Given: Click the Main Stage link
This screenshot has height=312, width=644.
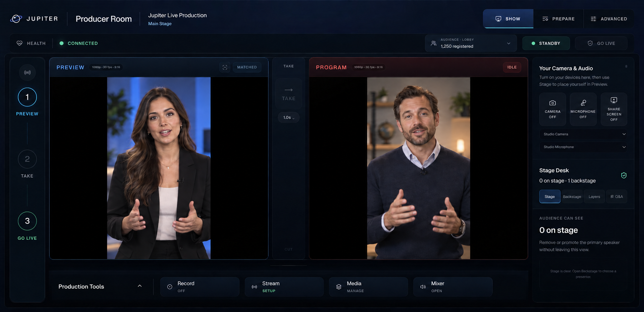Looking at the screenshot, I should [160, 24].
